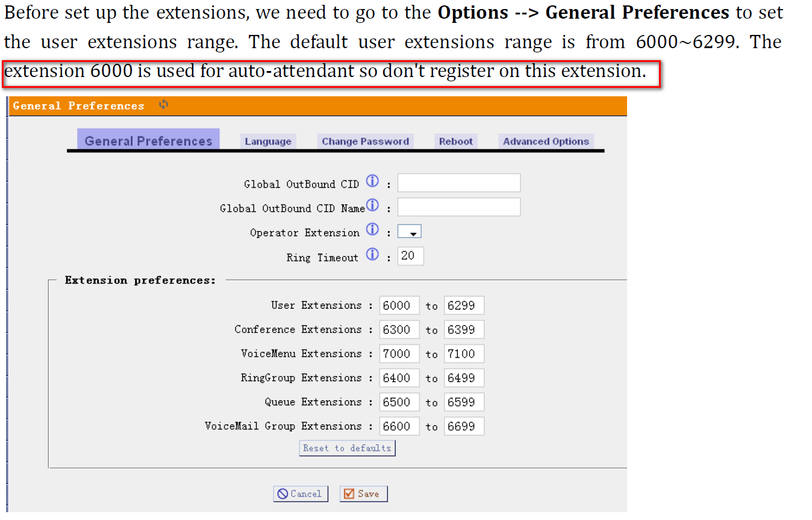
Task: Click the Save button
Action: tap(364, 494)
